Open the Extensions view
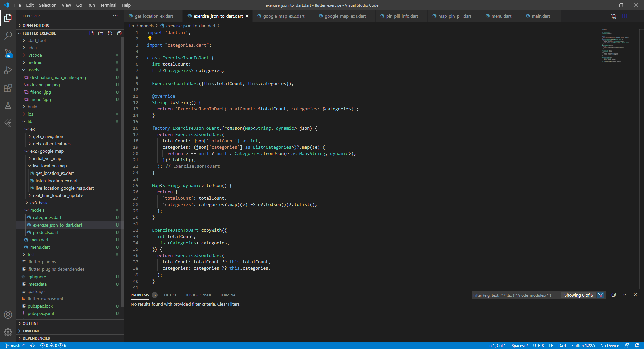Screen dimensions: 644x349 click(x=8, y=88)
